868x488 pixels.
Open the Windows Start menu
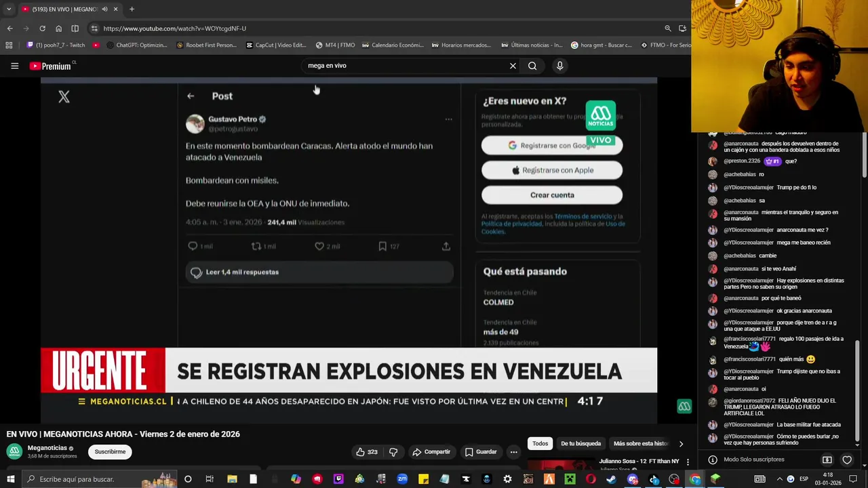(10, 479)
